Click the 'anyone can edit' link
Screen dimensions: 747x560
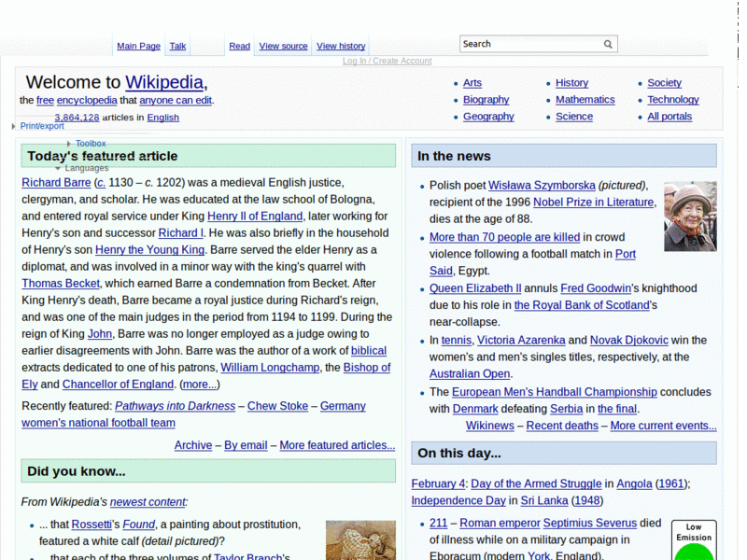tap(176, 101)
